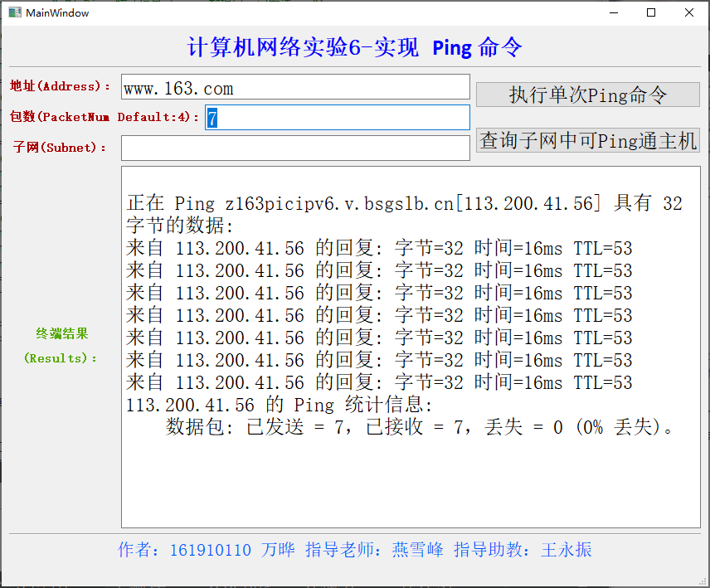Click the 执行单次Ping命令 button
The width and height of the screenshot is (710, 588).
587,95
